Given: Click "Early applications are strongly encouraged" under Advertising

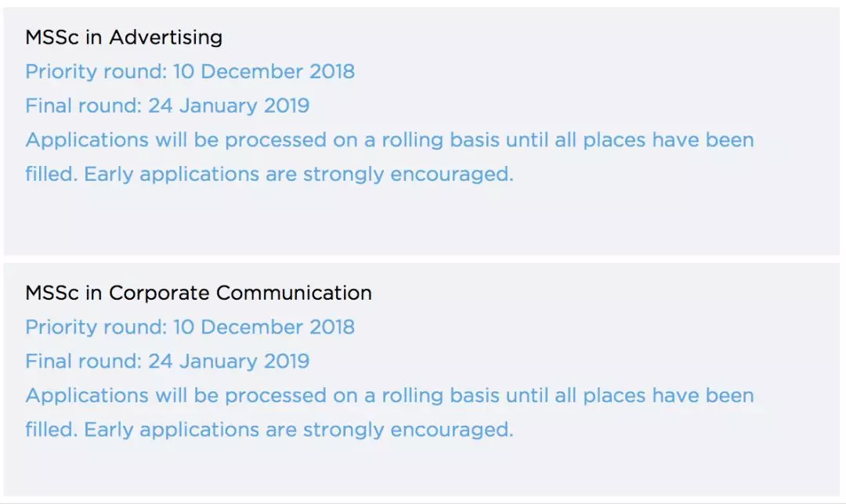Looking at the screenshot, I should coord(298,175).
